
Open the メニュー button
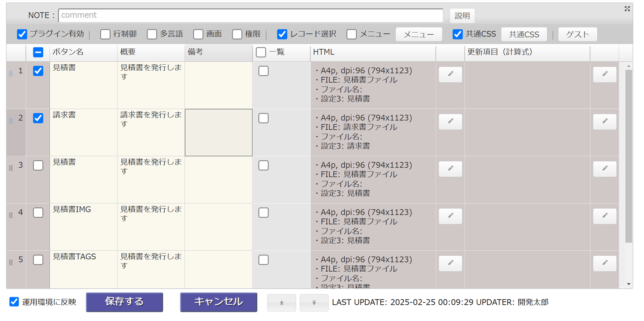(419, 35)
